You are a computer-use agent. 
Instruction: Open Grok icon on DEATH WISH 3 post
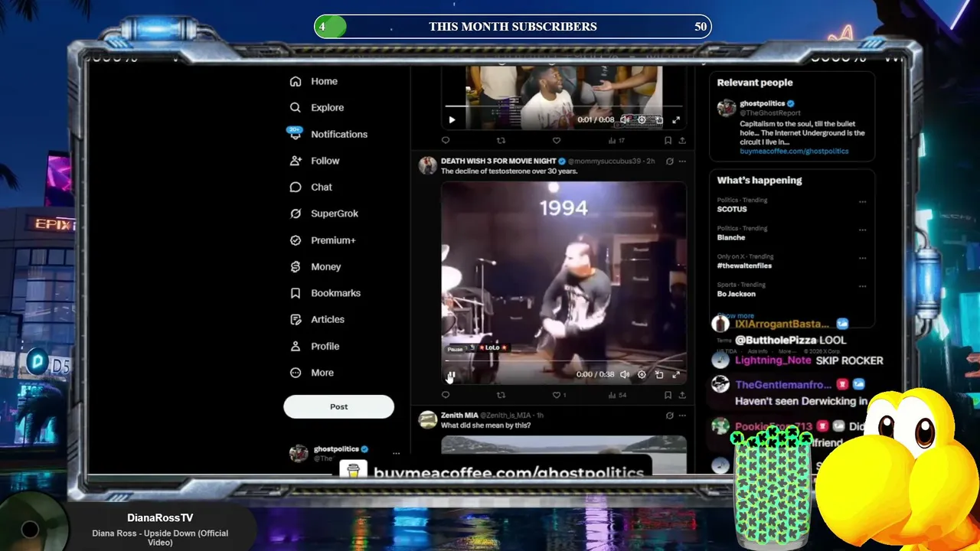tap(669, 161)
